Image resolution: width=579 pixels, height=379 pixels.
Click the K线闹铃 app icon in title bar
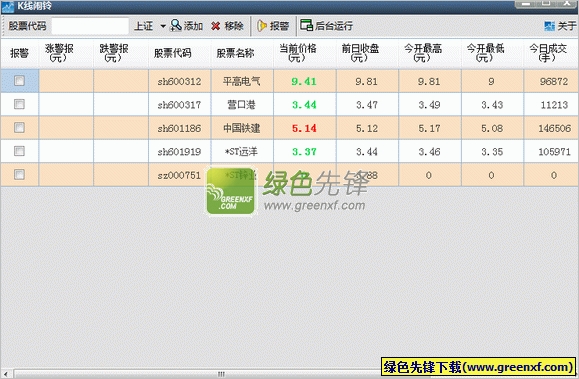coord(8,7)
